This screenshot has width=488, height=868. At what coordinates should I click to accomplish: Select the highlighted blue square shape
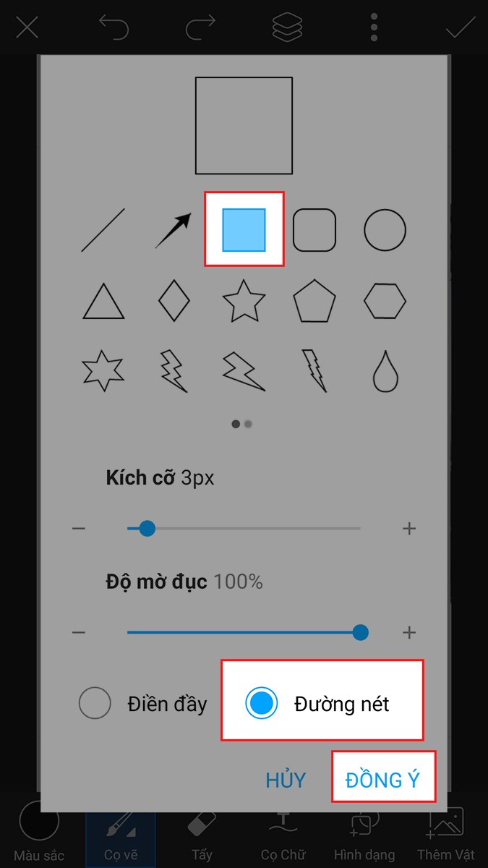pos(244,230)
